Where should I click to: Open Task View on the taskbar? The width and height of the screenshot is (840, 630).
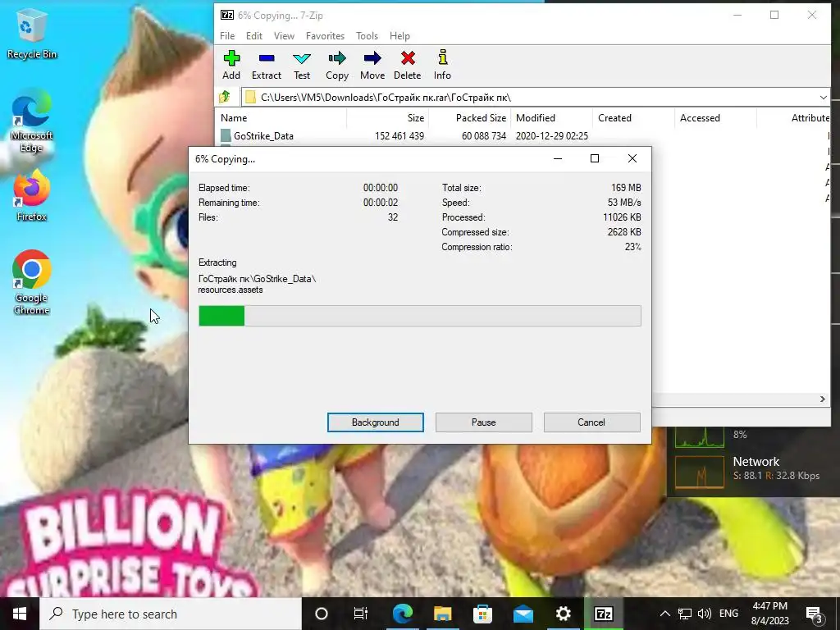(x=361, y=614)
